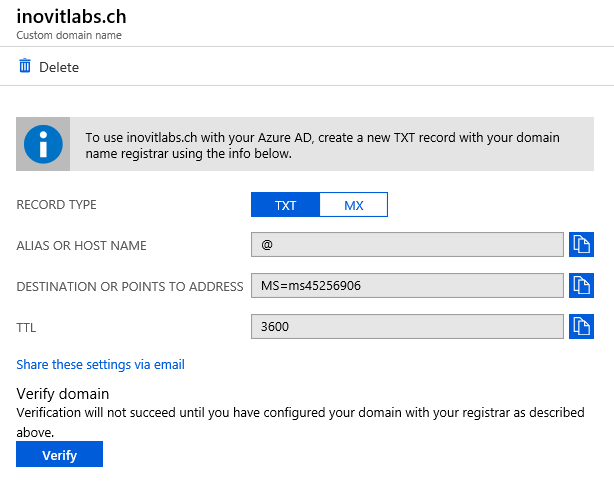Click the inovitlabs.ch page title
The width and height of the screenshot is (614, 486).
[71, 17]
